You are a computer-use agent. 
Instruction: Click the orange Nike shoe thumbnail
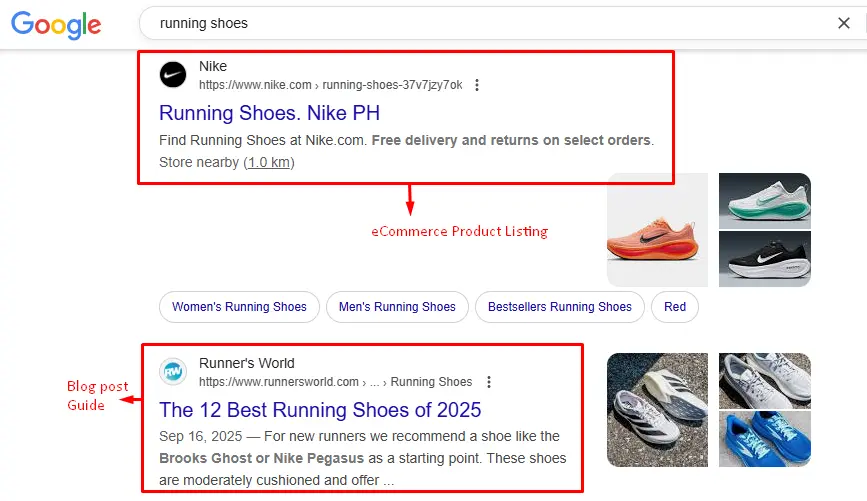pos(657,230)
